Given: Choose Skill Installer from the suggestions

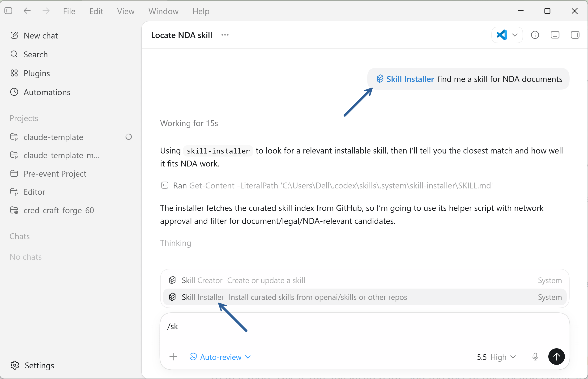Looking at the screenshot, I should click(365, 297).
